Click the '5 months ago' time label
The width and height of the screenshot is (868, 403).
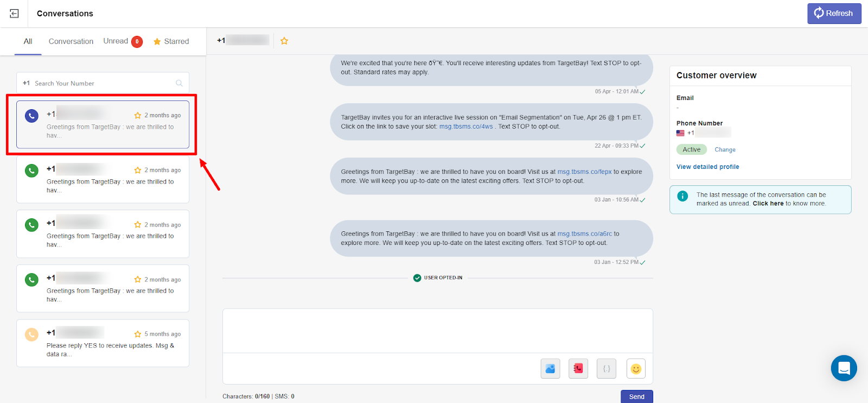click(x=163, y=334)
